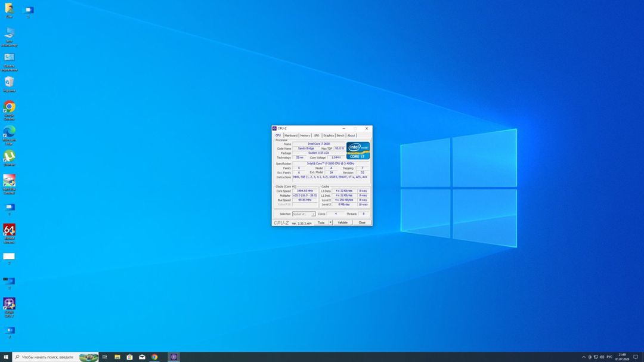The width and height of the screenshot is (644, 362).
Task: Open the clock and date in taskbar
Action: pyautogui.click(x=622, y=357)
